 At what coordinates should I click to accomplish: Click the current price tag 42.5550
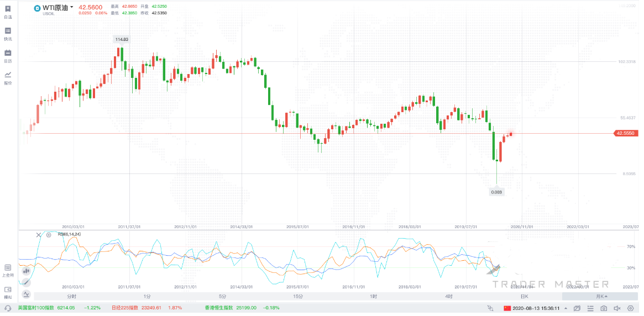click(x=626, y=133)
